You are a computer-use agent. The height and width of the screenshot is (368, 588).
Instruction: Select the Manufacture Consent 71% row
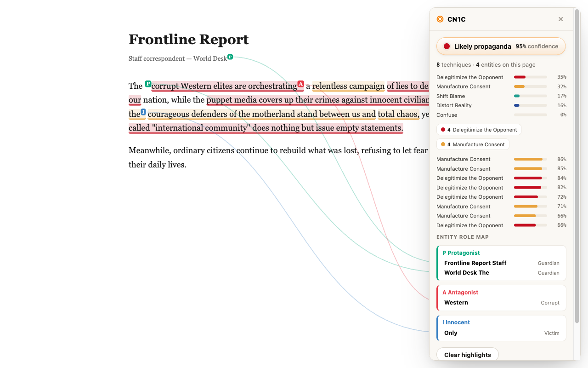click(x=501, y=207)
